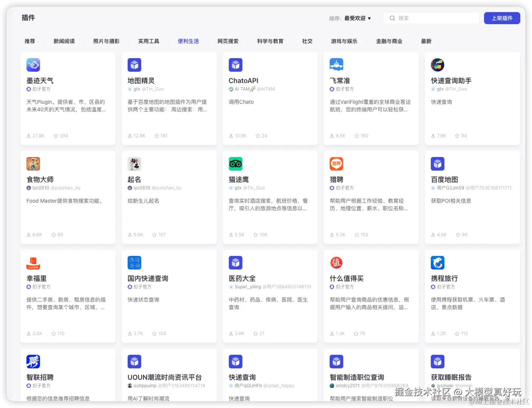Open the 金融与商业 tab
Viewport: 532px width, 408px height.
(389, 41)
